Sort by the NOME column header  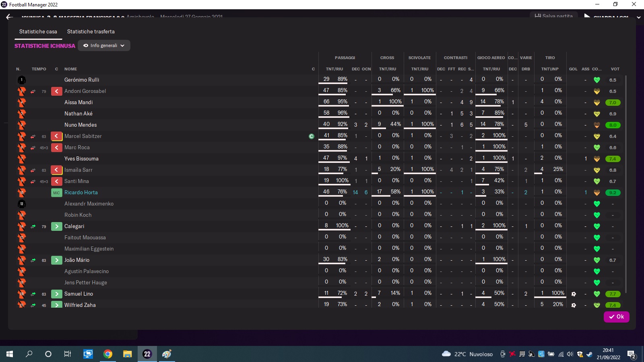70,69
